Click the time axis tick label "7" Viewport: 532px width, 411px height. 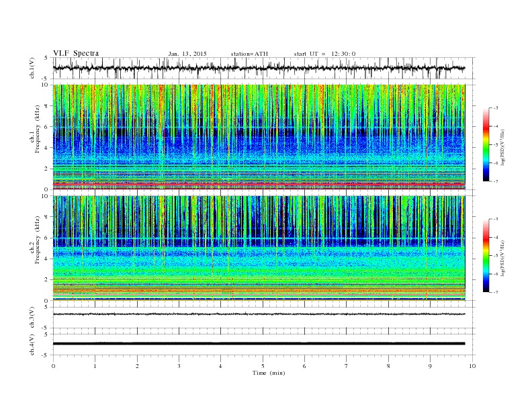tap(347, 366)
